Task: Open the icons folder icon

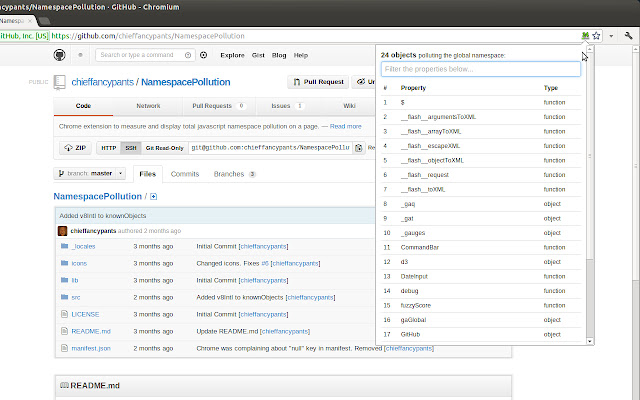Action: click(x=64, y=263)
